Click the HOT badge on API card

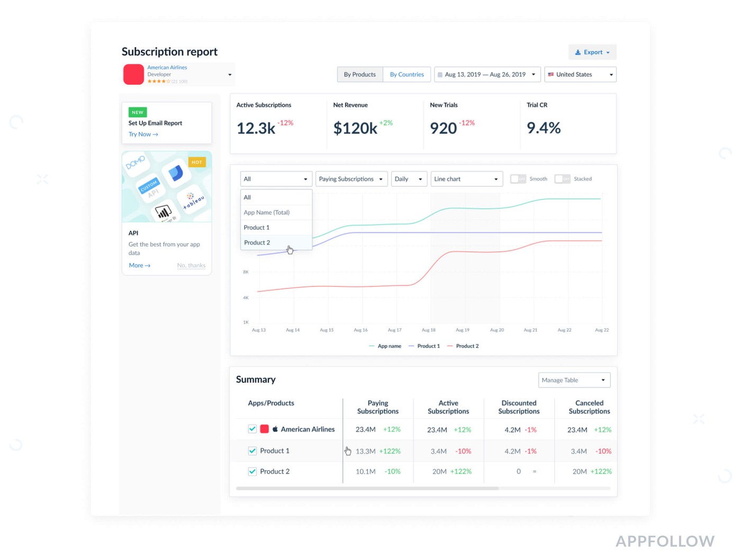tap(197, 162)
